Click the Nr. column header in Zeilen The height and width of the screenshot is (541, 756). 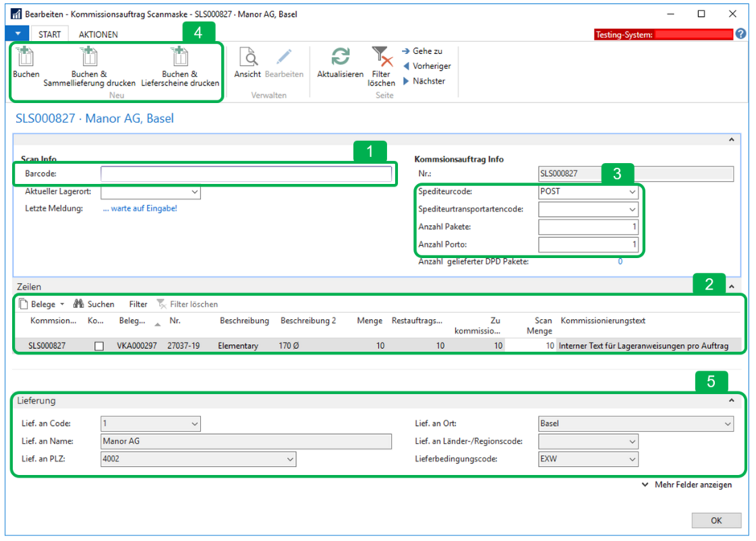point(175,321)
